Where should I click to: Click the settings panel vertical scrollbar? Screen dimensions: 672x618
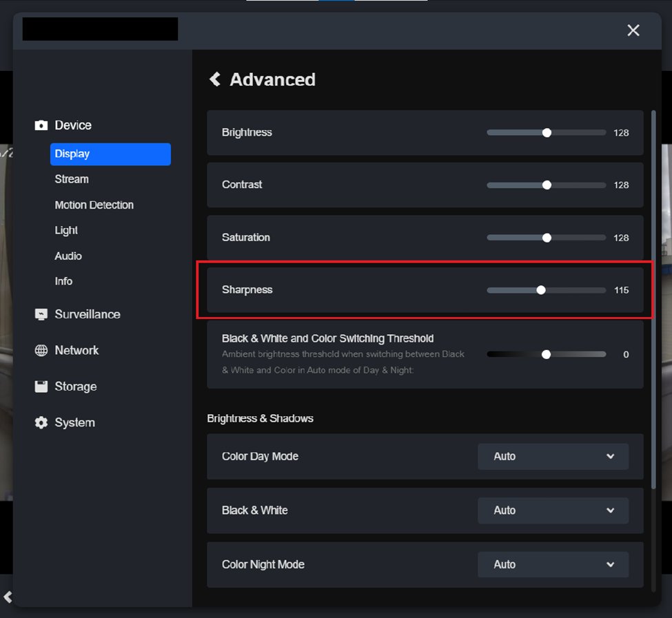(653, 300)
